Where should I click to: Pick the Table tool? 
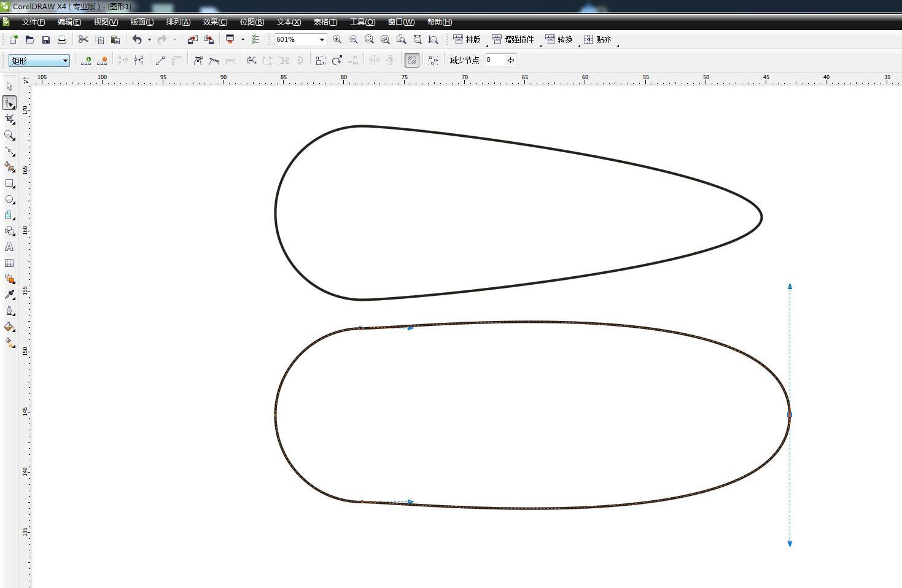point(9,263)
